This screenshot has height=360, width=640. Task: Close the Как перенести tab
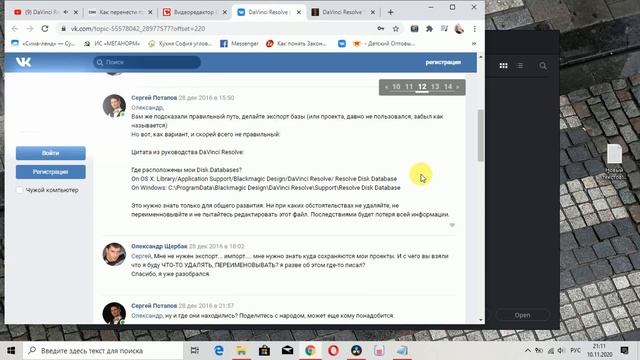[x=150, y=12]
